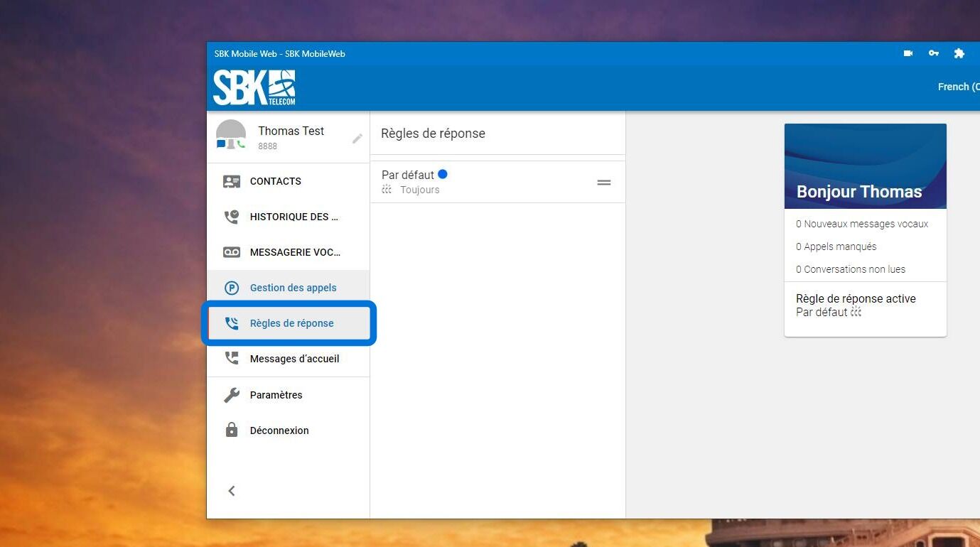This screenshot has width=980, height=547.
Task: Click the Gestion des appels P icon
Action: pos(232,288)
